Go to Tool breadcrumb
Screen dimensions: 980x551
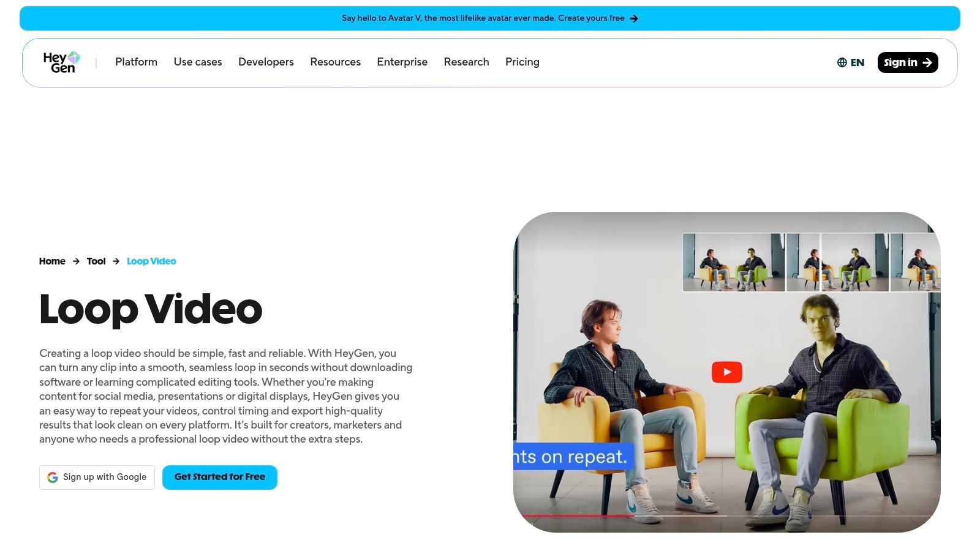tap(96, 261)
